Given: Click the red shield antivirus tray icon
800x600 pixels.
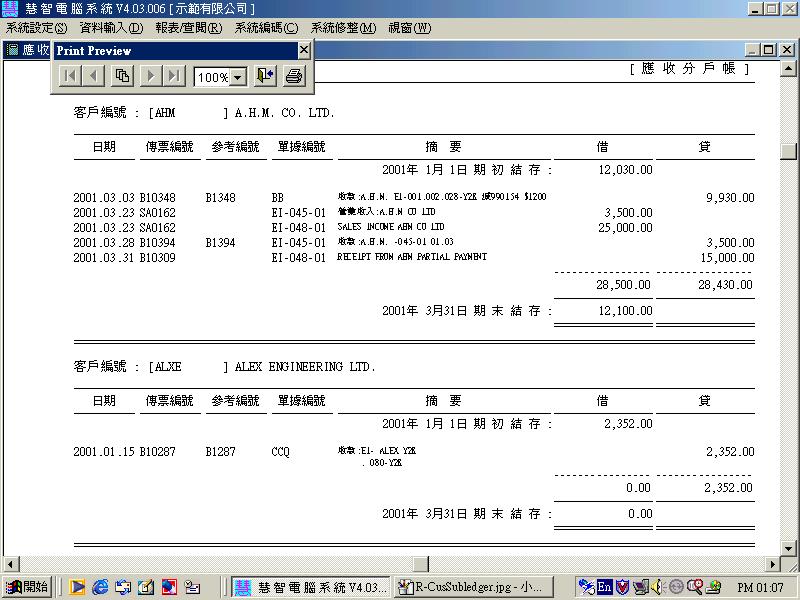Looking at the screenshot, I should pos(622,587).
